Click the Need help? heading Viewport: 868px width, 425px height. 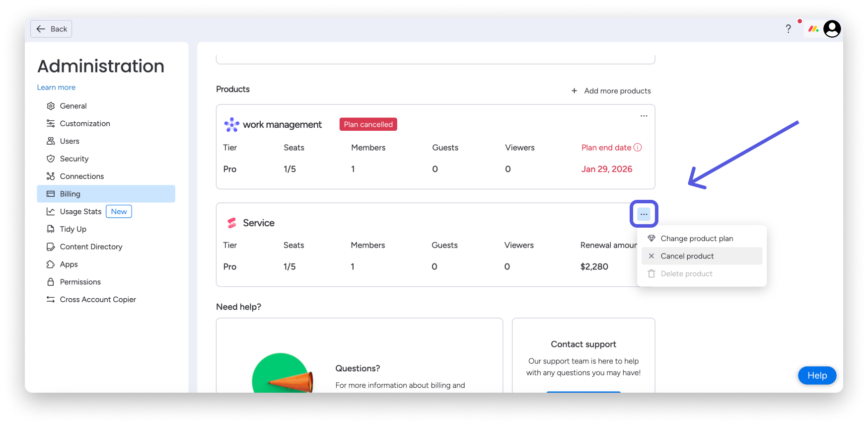238,307
